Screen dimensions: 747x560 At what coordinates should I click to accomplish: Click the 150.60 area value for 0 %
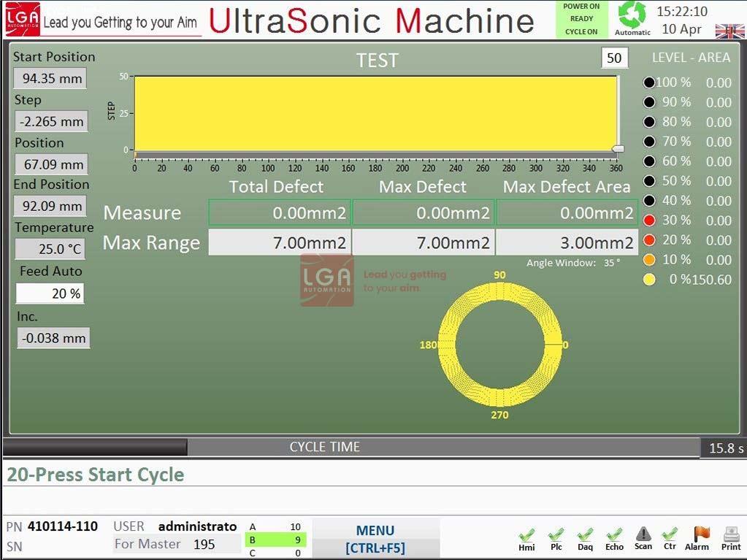tap(712, 279)
